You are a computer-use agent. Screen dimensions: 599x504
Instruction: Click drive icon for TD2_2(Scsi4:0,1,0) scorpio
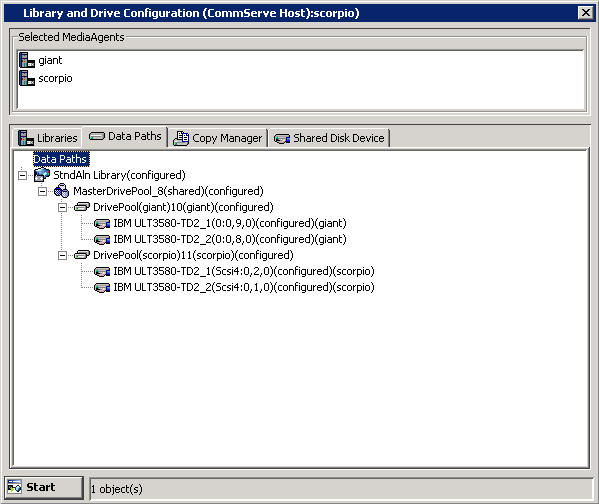[x=102, y=287]
